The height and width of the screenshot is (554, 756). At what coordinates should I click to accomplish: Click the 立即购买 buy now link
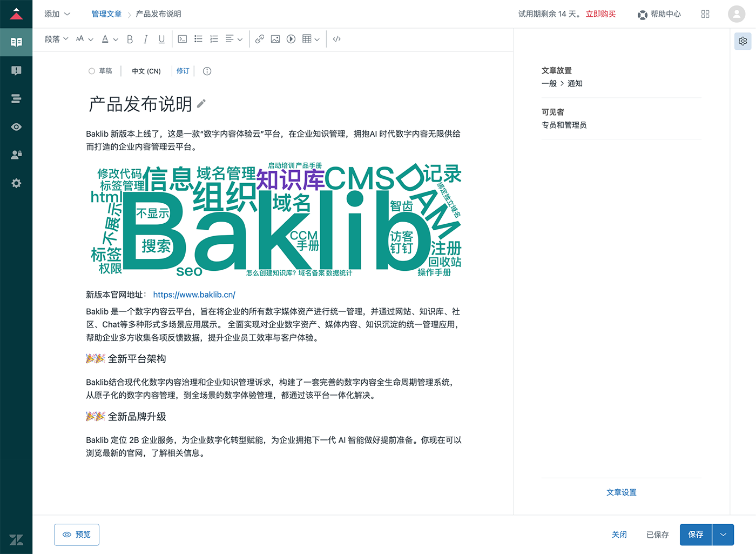(601, 14)
